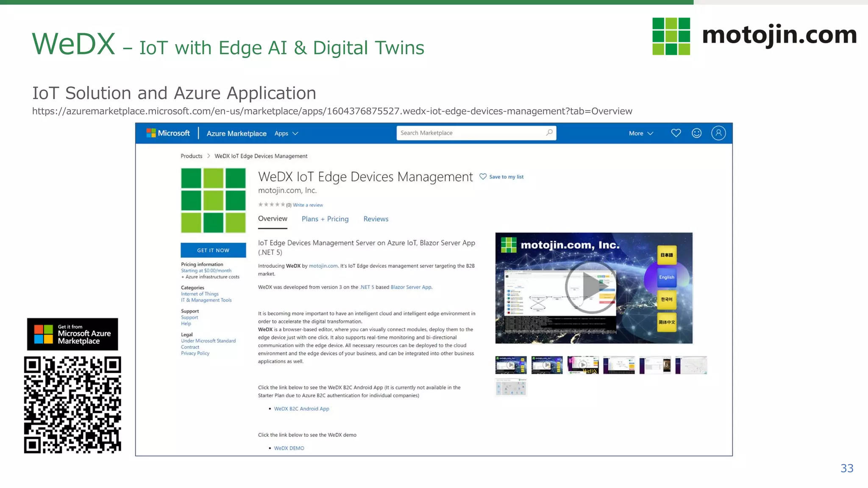
Task: Select the 日本語 language button in video
Action: pyautogui.click(x=667, y=255)
